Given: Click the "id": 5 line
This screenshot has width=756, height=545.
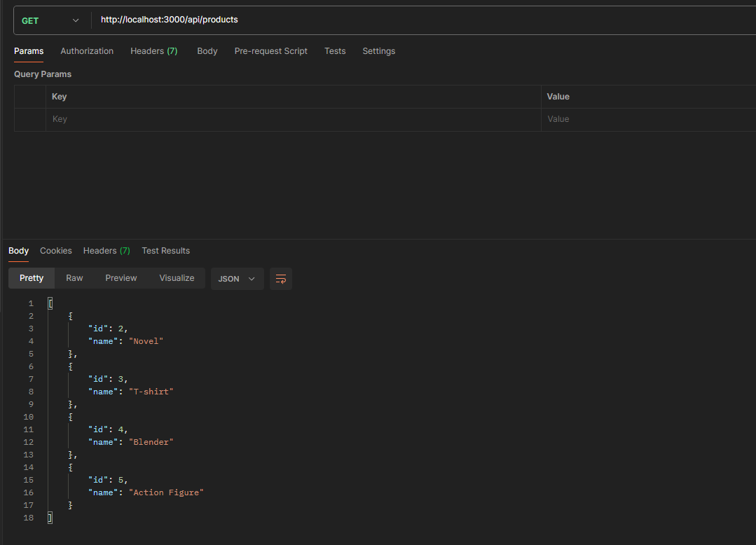Looking at the screenshot, I should tap(108, 480).
